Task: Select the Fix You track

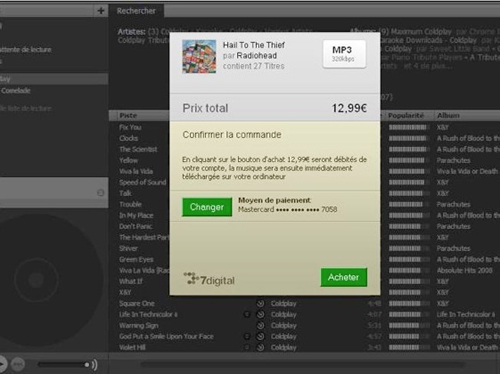Action: (x=130, y=127)
